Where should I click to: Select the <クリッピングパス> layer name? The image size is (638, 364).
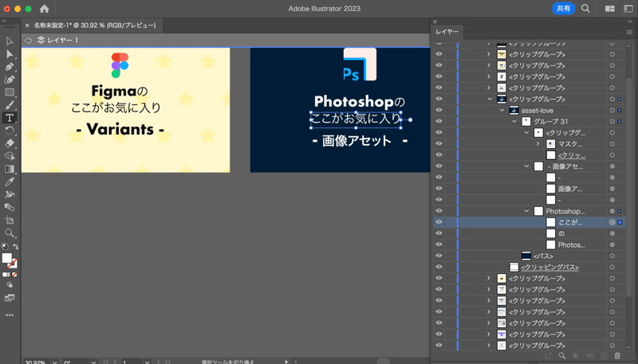[x=549, y=268]
